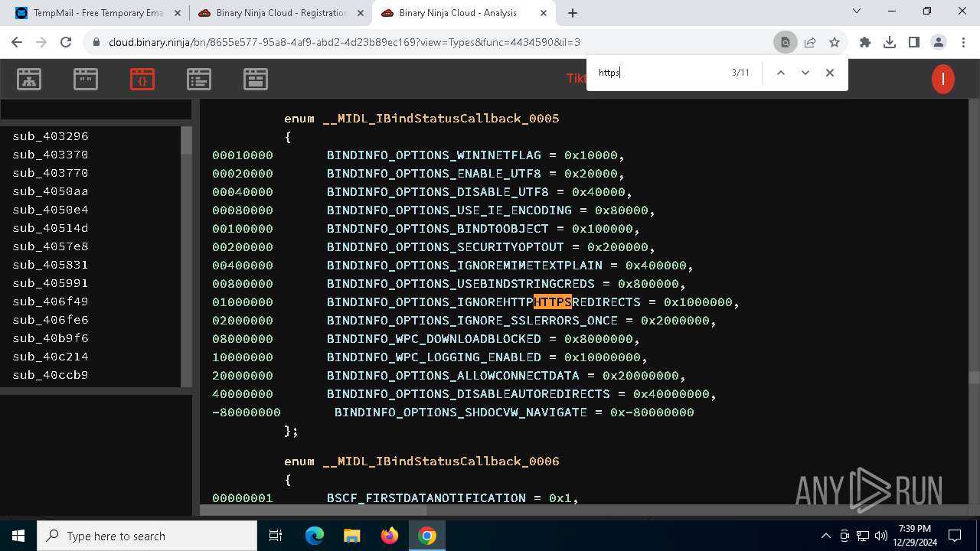Click the search-in-page icon in address bar
Viewport: 980px width, 551px height.
(x=785, y=43)
